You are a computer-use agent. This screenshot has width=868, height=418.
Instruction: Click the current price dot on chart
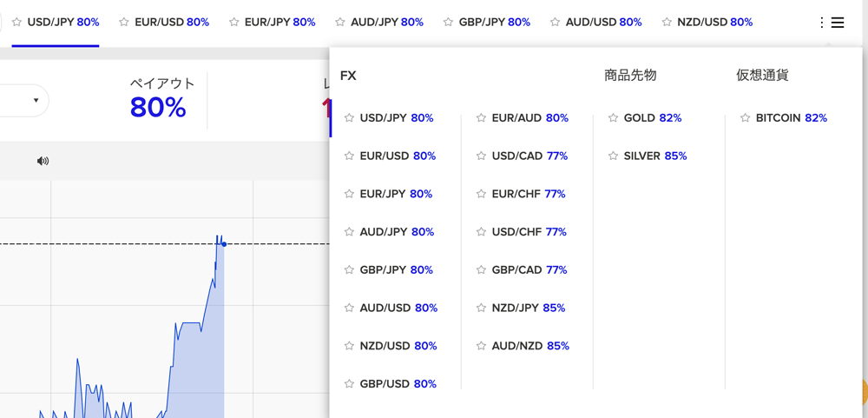[x=224, y=244]
